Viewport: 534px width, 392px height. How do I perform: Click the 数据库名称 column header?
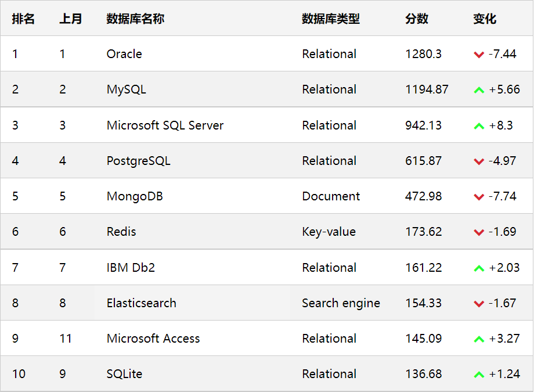(x=135, y=19)
